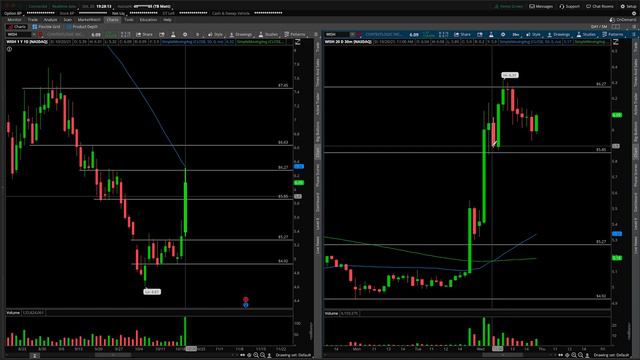The height and width of the screenshot is (360, 640).
Task: Zoom in on the left chart
Action: coord(256,356)
